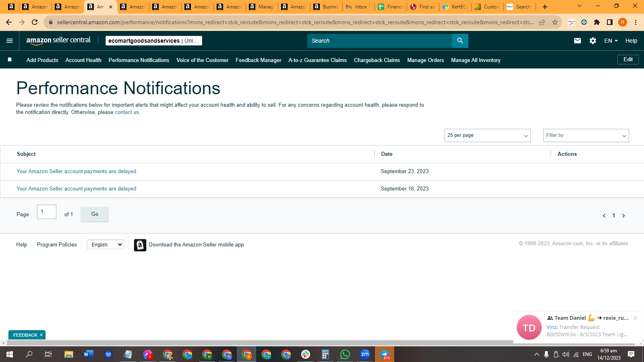
Task: Click the LOG IN extension icon
Action: [x=571, y=22]
